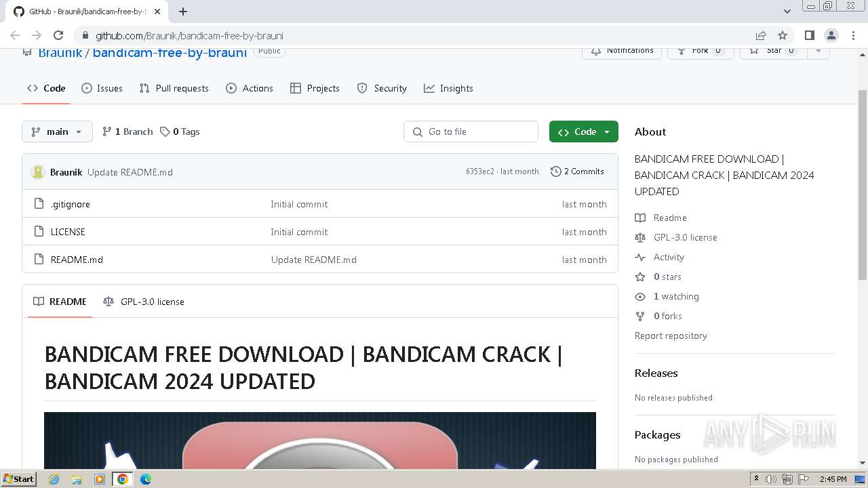This screenshot has width=868, height=488.
Task: Click the share page icon in address bar
Action: pyautogui.click(x=761, y=35)
